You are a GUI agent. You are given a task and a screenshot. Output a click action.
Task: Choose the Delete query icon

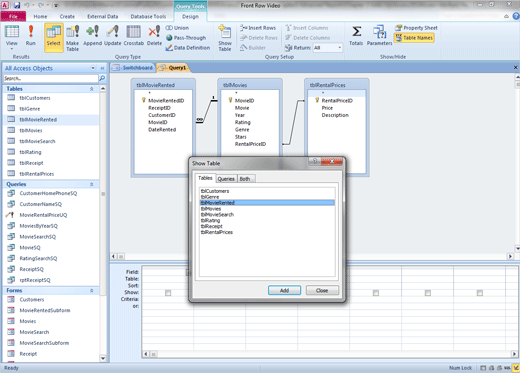[x=154, y=36]
